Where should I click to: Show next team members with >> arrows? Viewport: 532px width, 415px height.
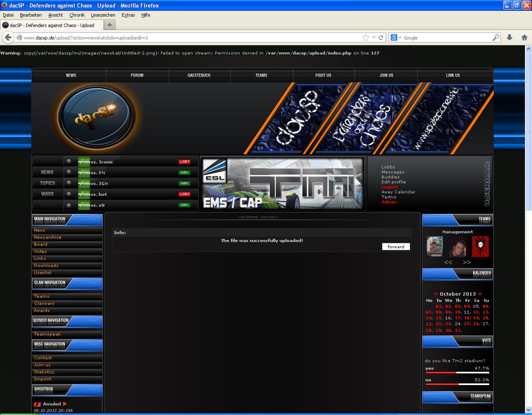pyautogui.click(x=467, y=262)
